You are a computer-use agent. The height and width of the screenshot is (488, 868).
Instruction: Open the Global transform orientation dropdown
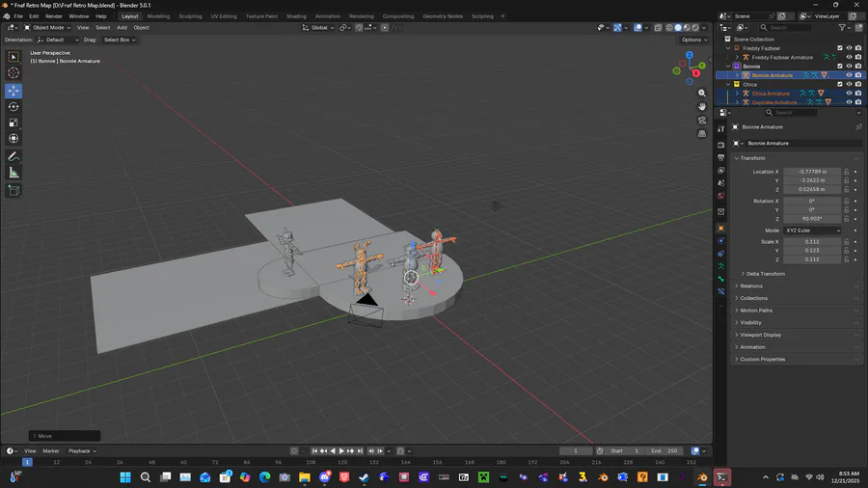318,27
